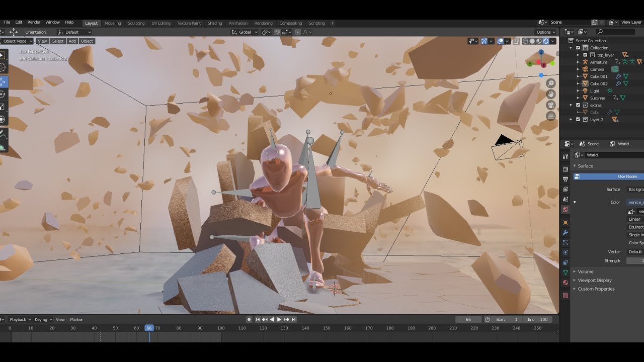This screenshot has width=644, height=362.
Task: Switch to the Shading workspace tab
Action: 215,23
